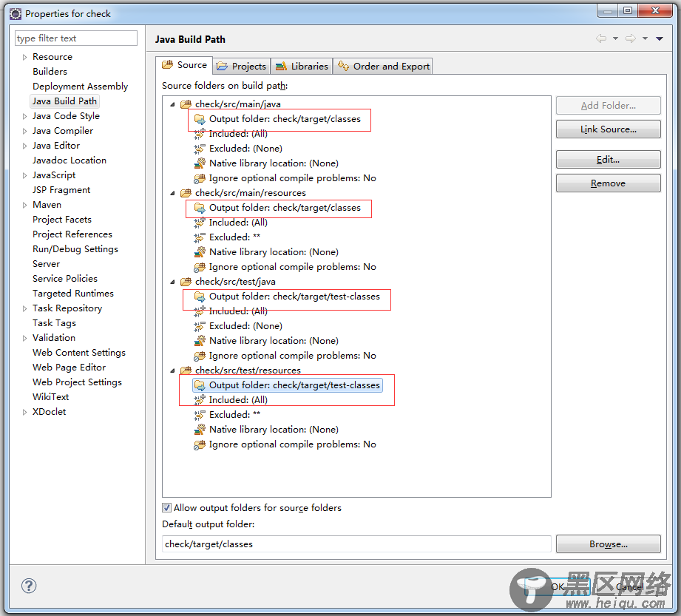The image size is (681, 616).
Task: Click the Native library icon under check/src/main/java
Action: click(x=200, y=163)
